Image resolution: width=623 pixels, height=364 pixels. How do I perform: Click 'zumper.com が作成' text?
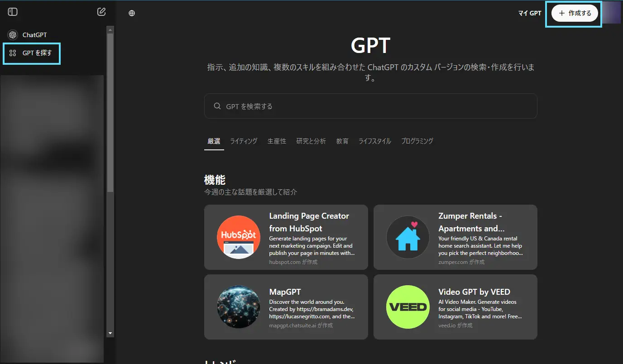tap(461, 262)
